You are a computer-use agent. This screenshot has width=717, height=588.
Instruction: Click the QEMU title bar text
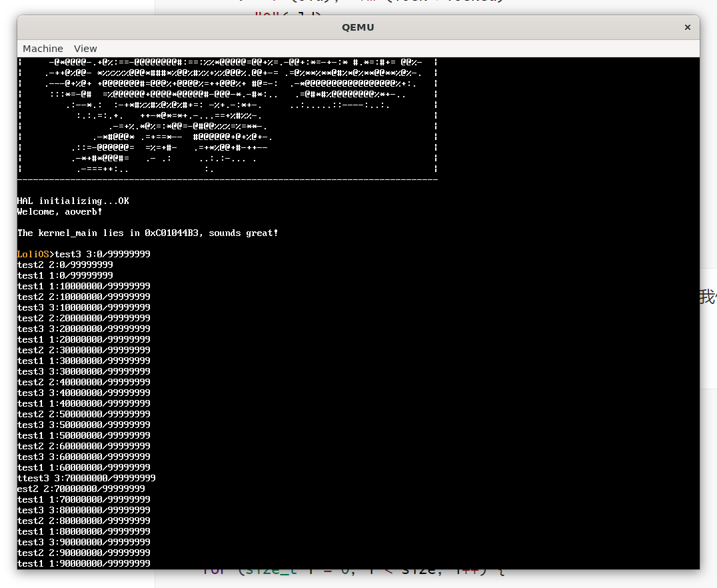click(358, 27)
